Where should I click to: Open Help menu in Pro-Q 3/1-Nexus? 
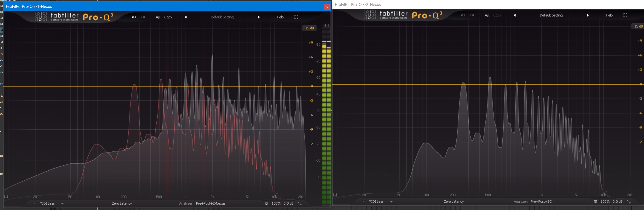coord(280,17)
